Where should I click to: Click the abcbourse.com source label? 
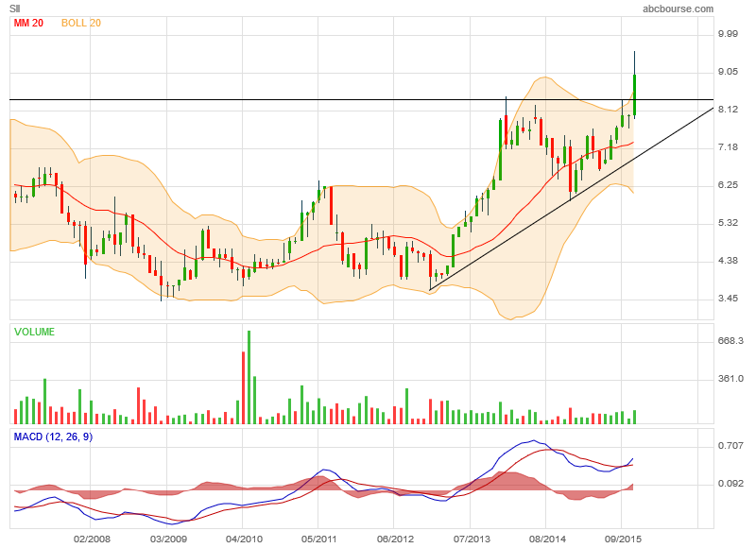pos(678,9)
